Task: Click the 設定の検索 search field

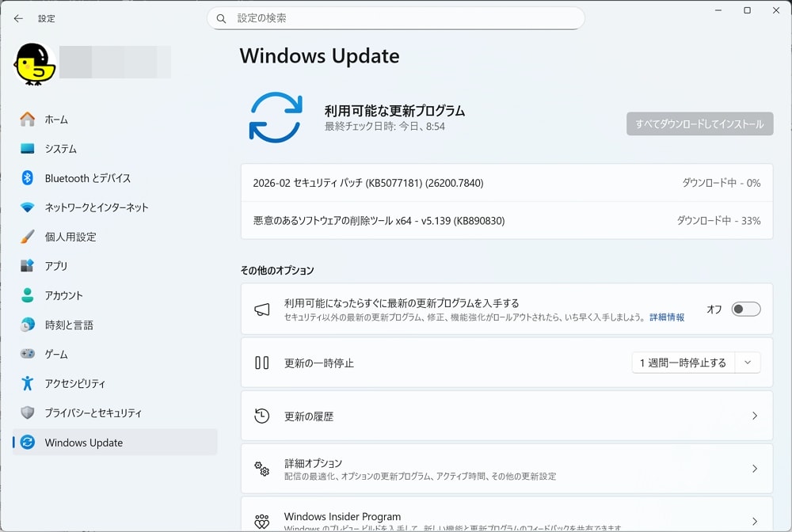Action: point(396,18)
